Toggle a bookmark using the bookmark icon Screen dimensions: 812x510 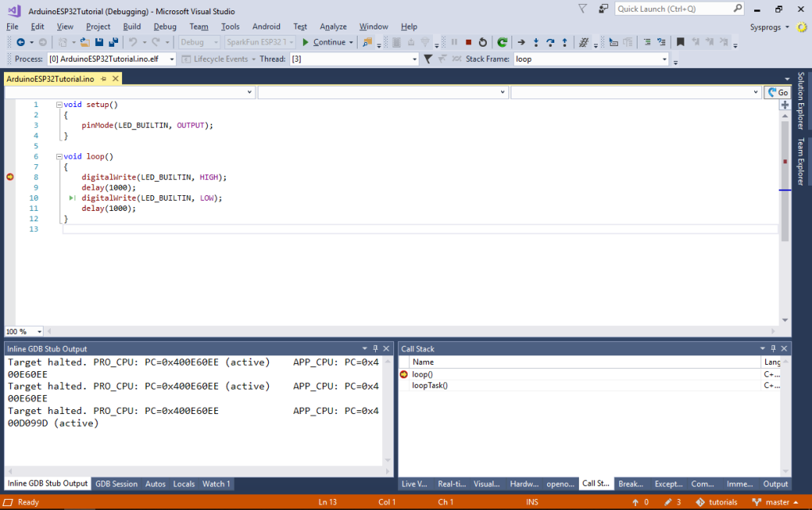(680, 41)
